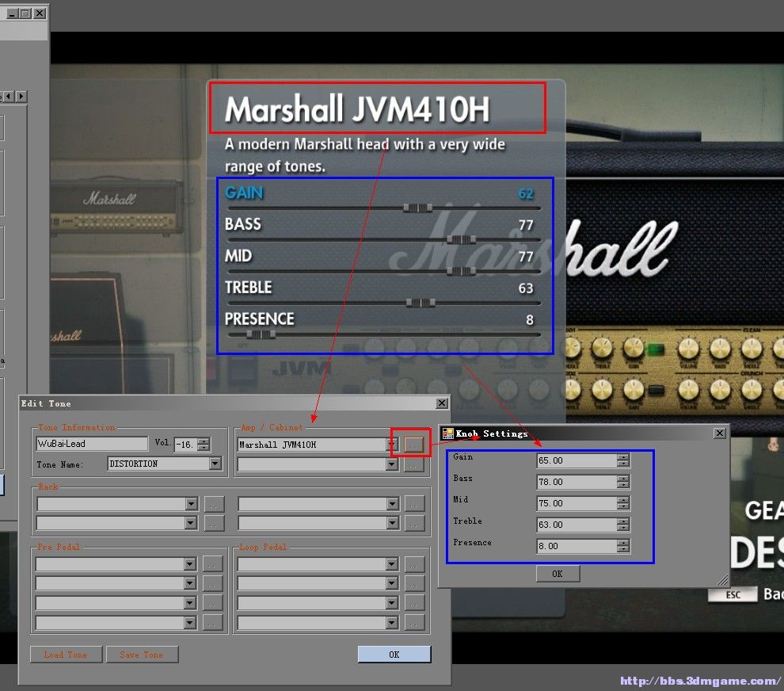The height and width of the screenshot is (691, 784).
Task: Click the right scroll arrow in left panel
Action: tap(21, 96)
